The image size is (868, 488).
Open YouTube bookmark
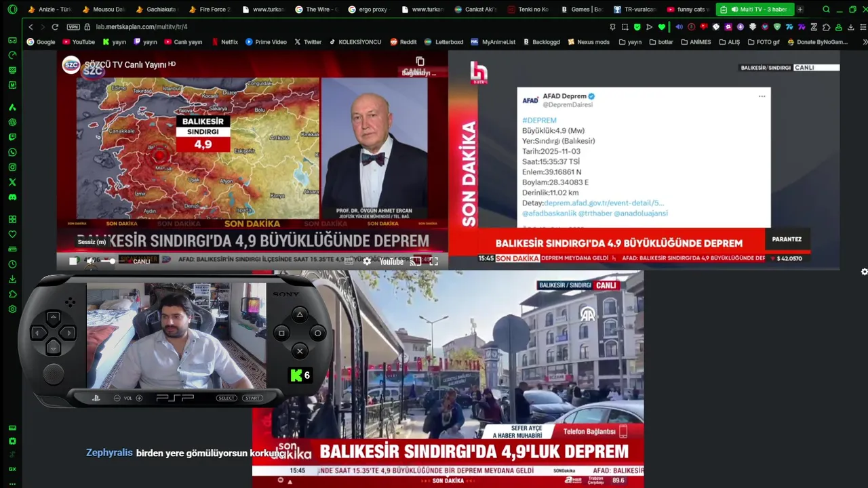[79, 42]
